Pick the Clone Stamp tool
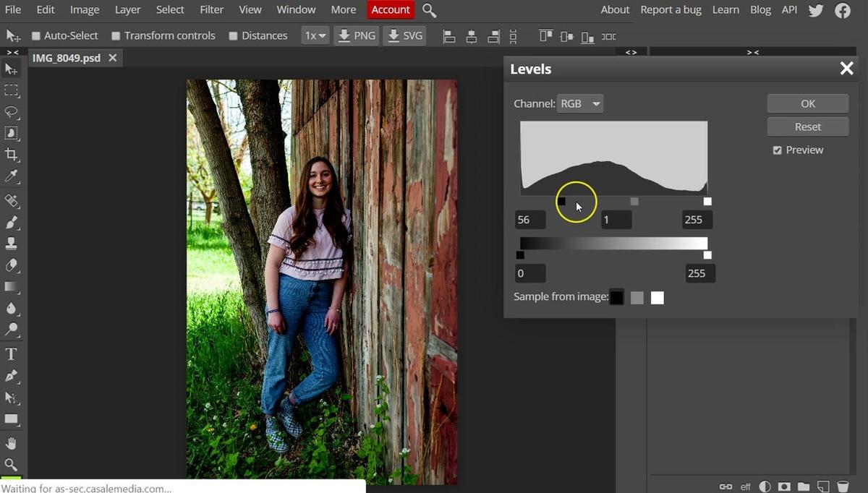This screenshot has width=868, height=493. pos(12,244)
